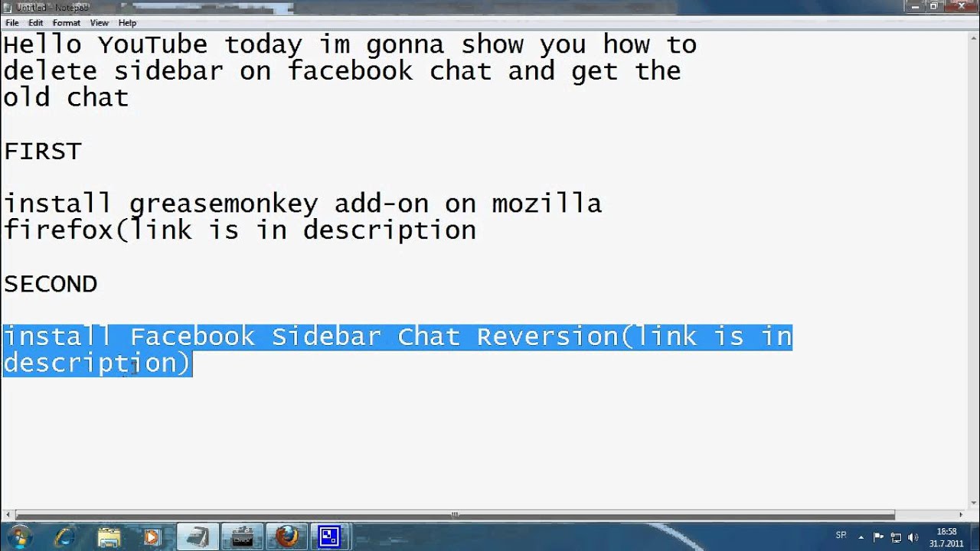Open the File menu in Notepad
Image resolution: width=980 pixels, height=551 pixels.
(11, 23)
